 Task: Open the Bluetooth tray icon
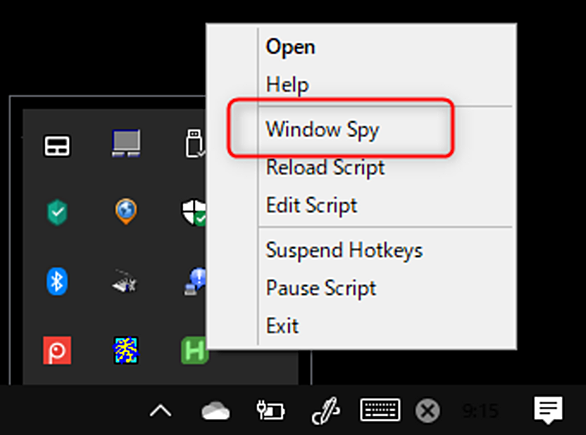[x=57, y=281]
